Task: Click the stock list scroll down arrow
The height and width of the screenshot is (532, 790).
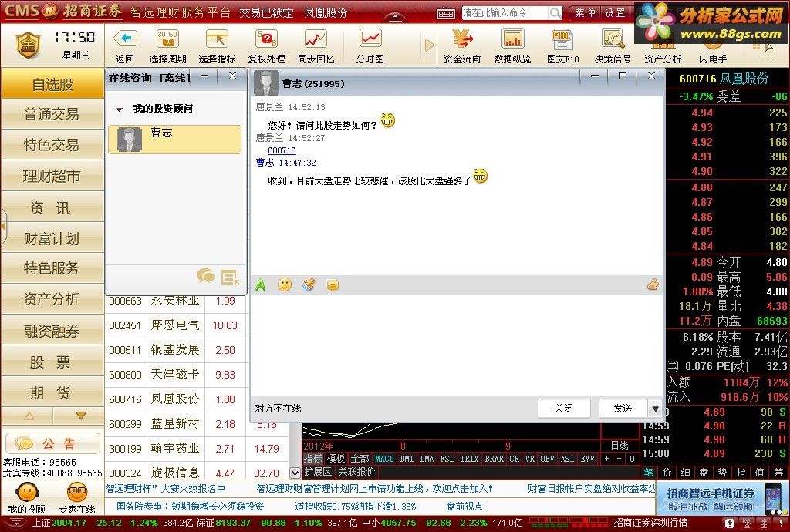Action: click(x=295, y=473)
